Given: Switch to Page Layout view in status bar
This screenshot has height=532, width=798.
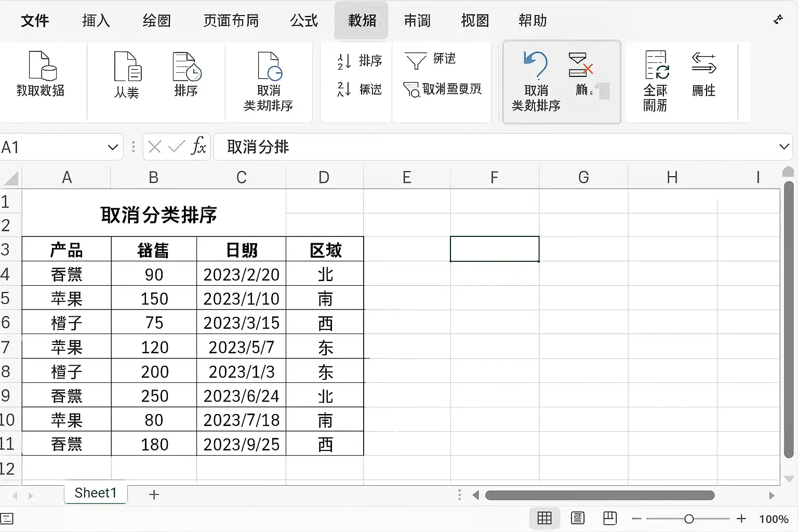Looking at the screenshot, I should tap(577, 518).
